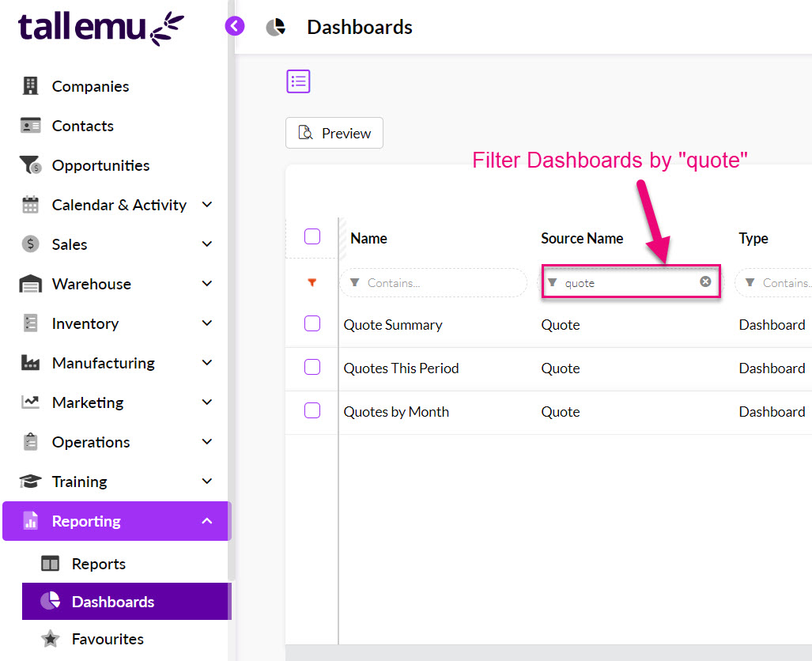Expand the Calendar & Activity menu
The image size is (812, 661).
pyautogui.click(x=207, y=205)
